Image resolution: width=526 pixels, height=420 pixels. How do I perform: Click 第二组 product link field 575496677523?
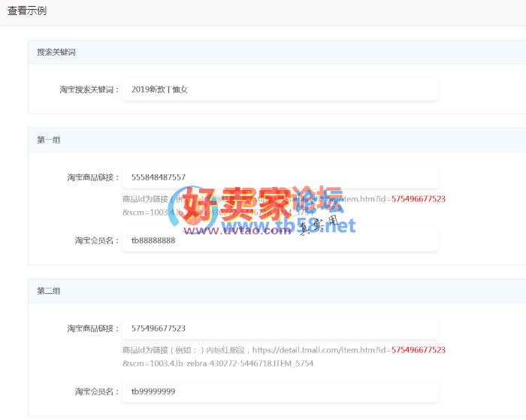[x=280, y=328]
